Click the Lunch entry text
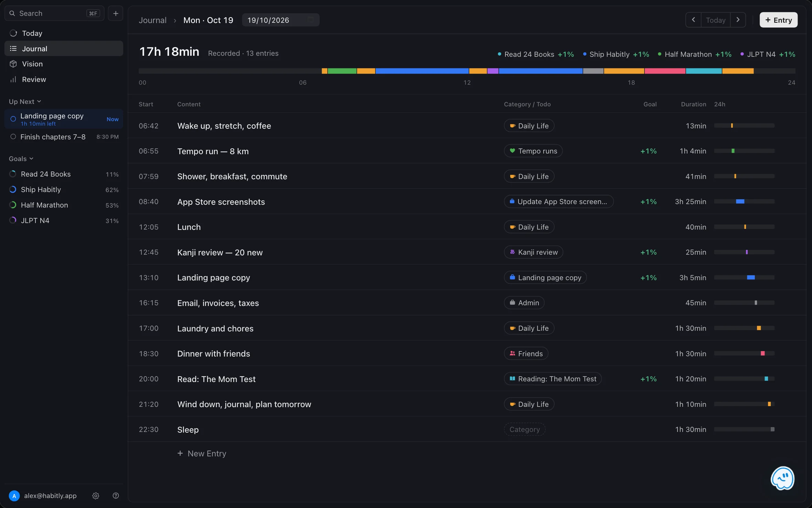This screenshot has height=508, width=812. 189,227
